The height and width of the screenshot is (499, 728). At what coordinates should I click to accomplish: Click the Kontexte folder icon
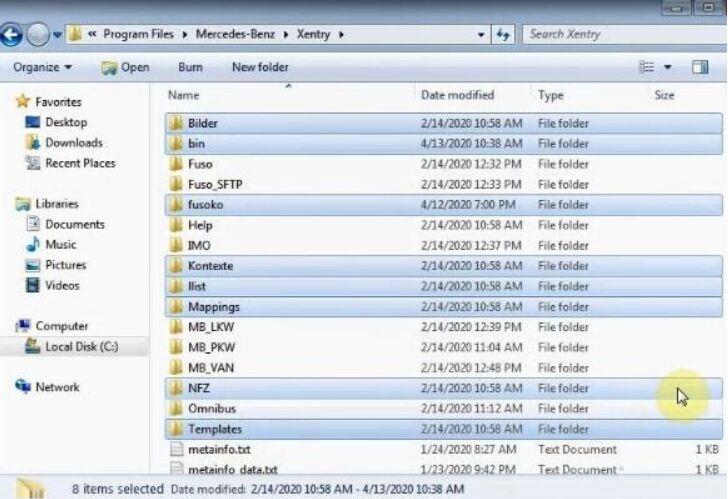click(x=176, y=266)
